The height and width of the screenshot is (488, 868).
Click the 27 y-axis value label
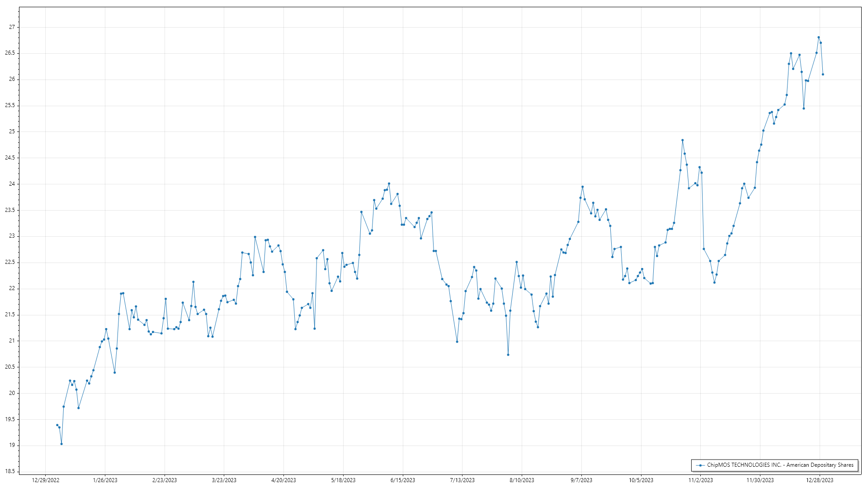pos(12,27)
